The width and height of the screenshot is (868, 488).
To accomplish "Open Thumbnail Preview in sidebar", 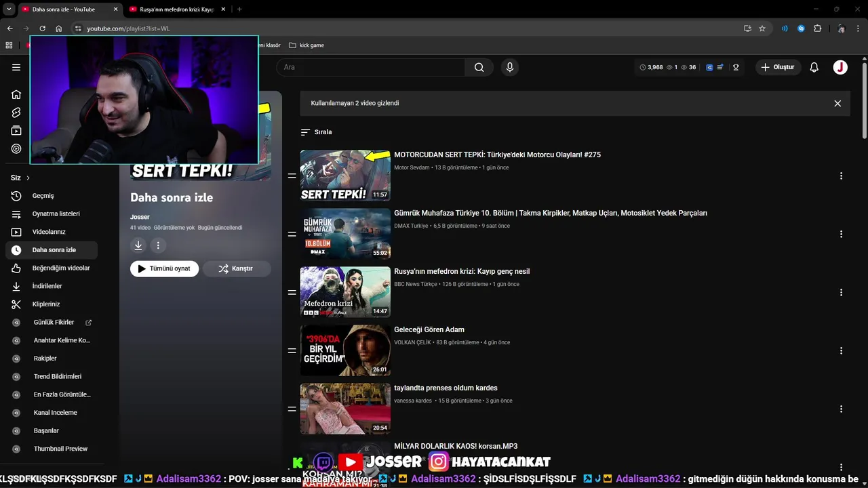I will (52, 449).
